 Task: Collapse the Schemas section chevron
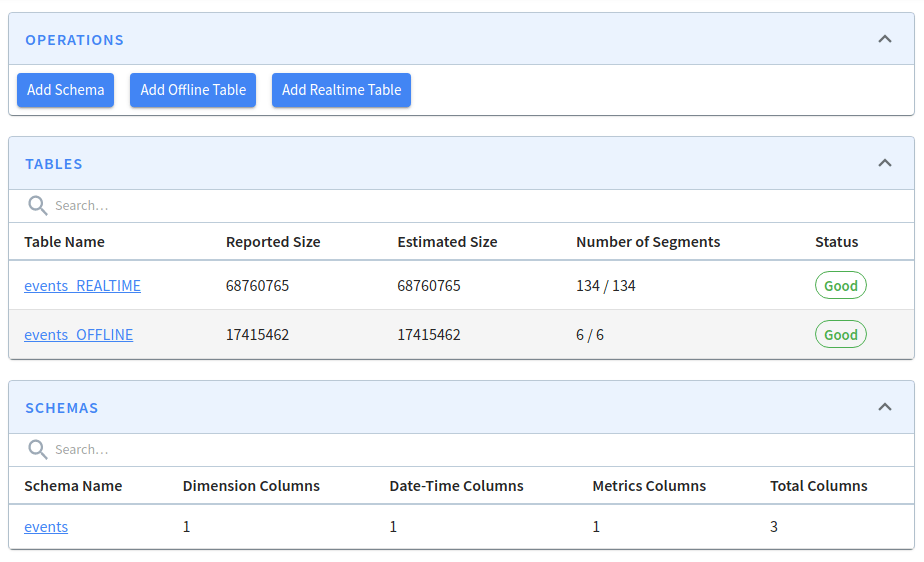pyautogui.click(x=885, y=407)
